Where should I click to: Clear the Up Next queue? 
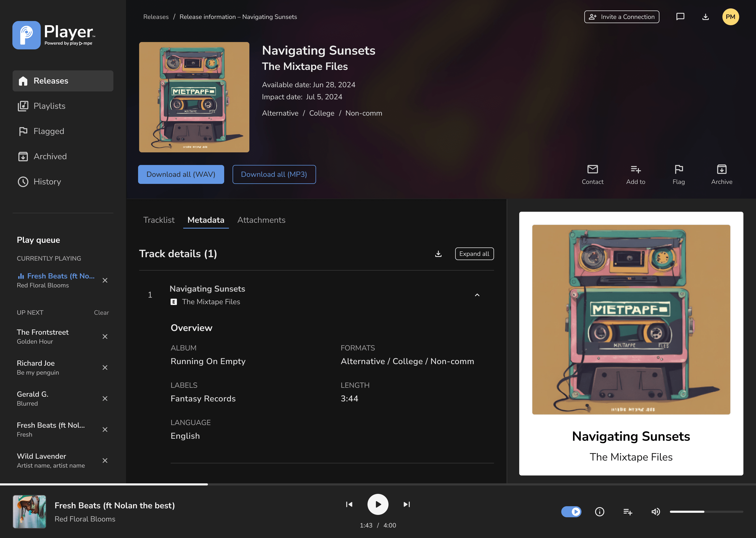101,312
